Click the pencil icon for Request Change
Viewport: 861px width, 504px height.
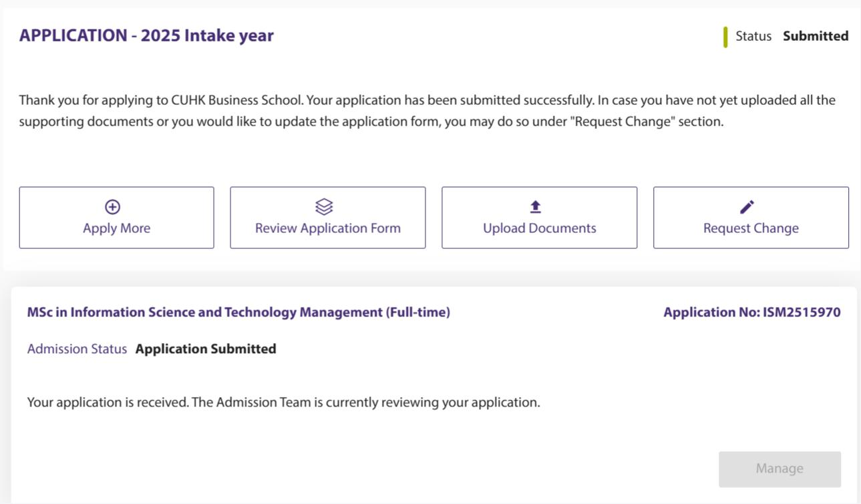coord(747,207)
